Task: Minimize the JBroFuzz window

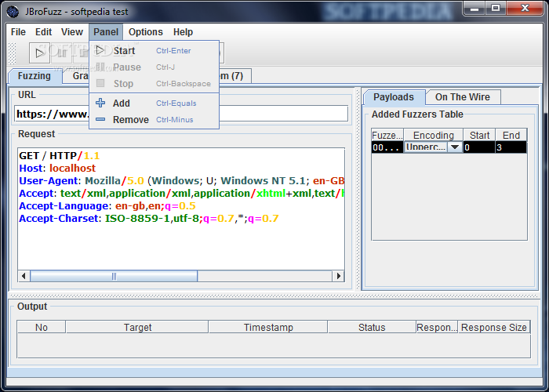Action: tap(474, 9)
